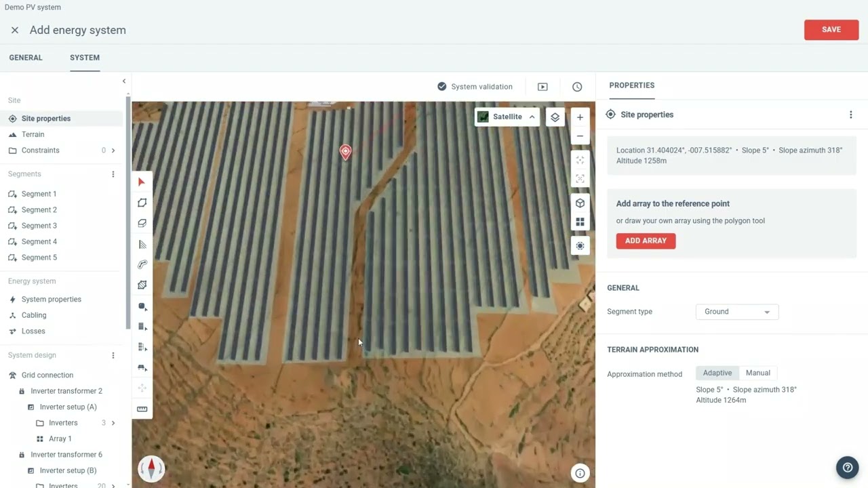Open the map layers icon
The width and height of the screenshot is (868, 488).
coord(555,117)
